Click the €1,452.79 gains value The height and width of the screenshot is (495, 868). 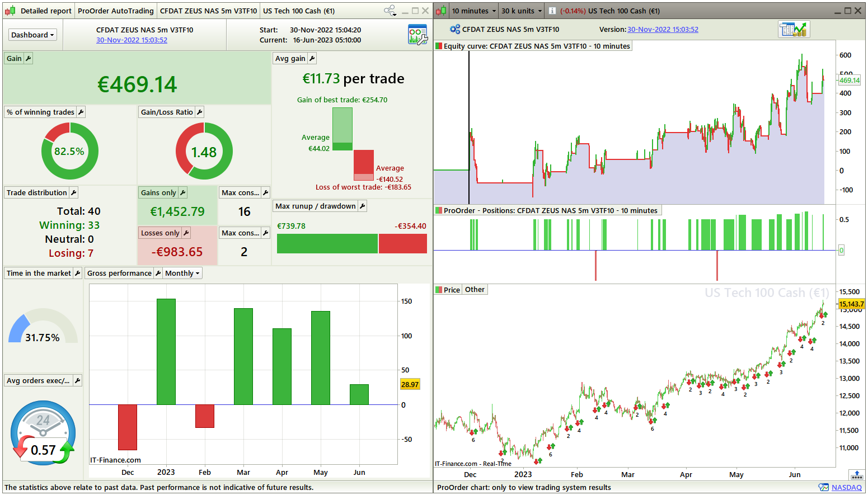(177, 211)
